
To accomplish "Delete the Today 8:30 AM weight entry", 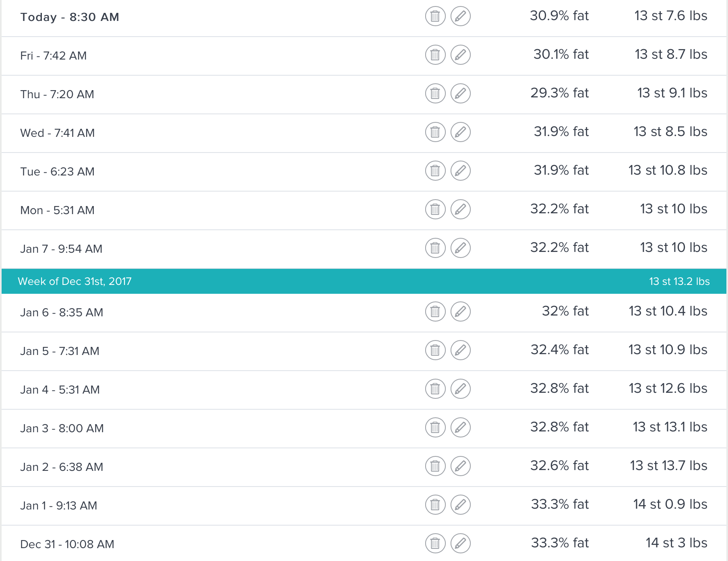I will pyautogui.click(x=435, y=16).
